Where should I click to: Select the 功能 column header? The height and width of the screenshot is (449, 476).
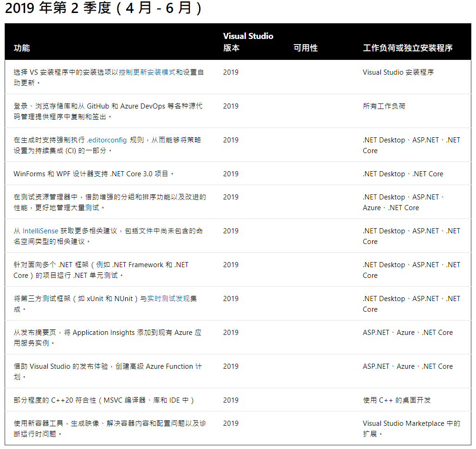point(21,48)
